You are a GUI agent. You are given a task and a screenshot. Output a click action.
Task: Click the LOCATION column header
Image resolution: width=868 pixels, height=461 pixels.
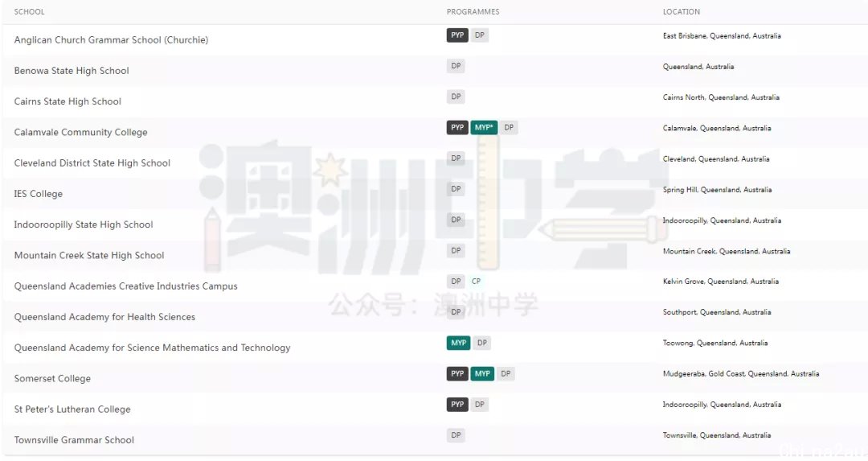point(682,11)
